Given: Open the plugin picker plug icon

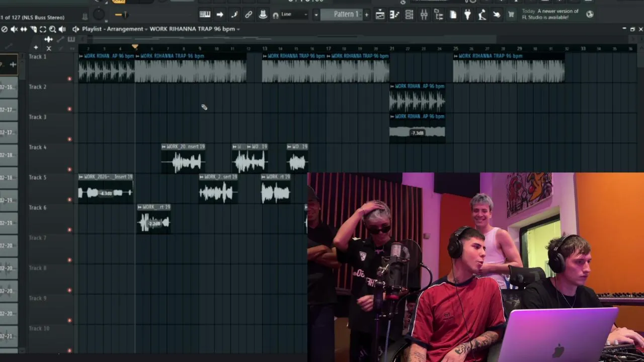Looking at the screenshot, I should tap(467, 15).
